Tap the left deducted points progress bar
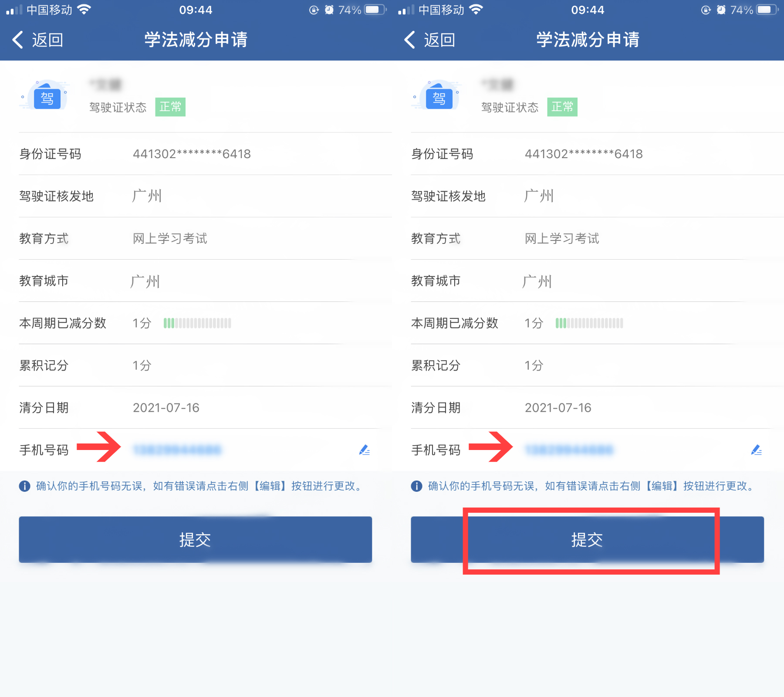The width and height of the screenshot is (784, 697). (197, 323)
